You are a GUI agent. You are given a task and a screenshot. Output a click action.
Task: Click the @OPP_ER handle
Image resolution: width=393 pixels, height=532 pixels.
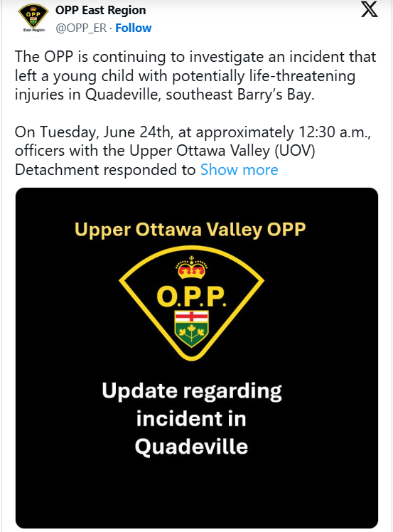(x=81, y=28)
